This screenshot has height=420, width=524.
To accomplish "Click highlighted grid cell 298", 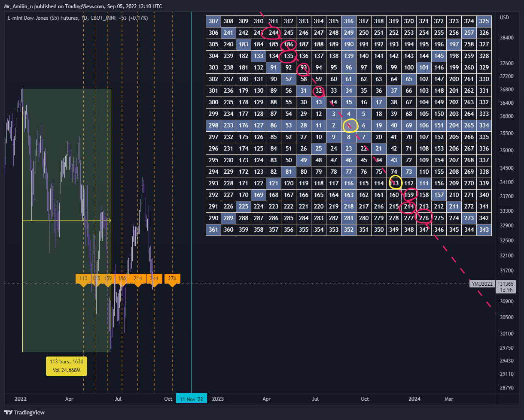I will (213, 125).
